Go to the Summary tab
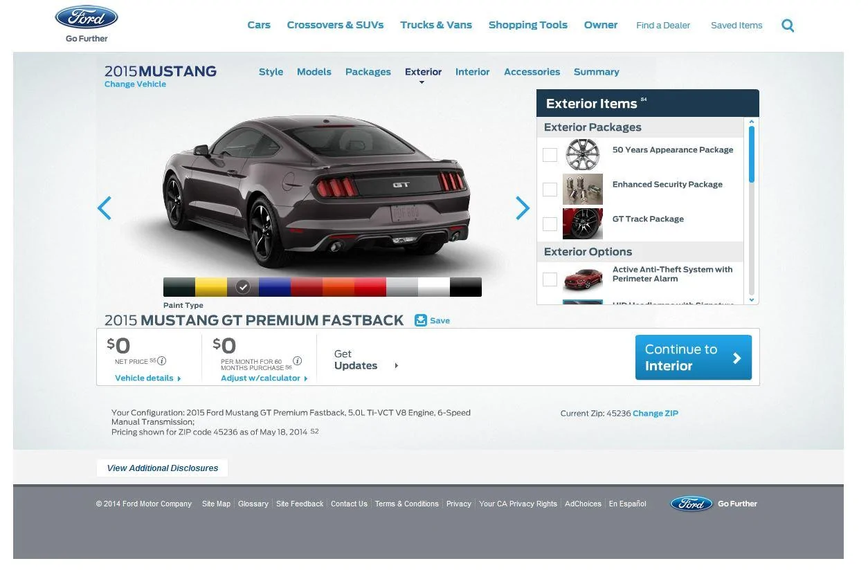The image size is (868, 588). (x=597, y=72)
